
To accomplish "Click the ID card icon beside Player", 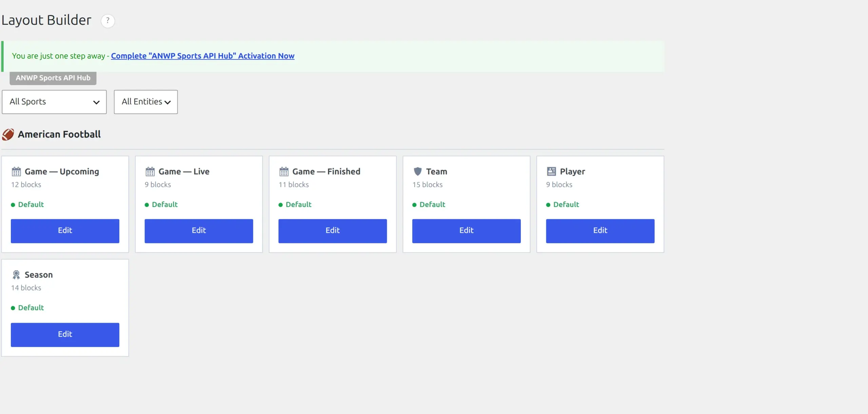I will (x=551, y=171).
